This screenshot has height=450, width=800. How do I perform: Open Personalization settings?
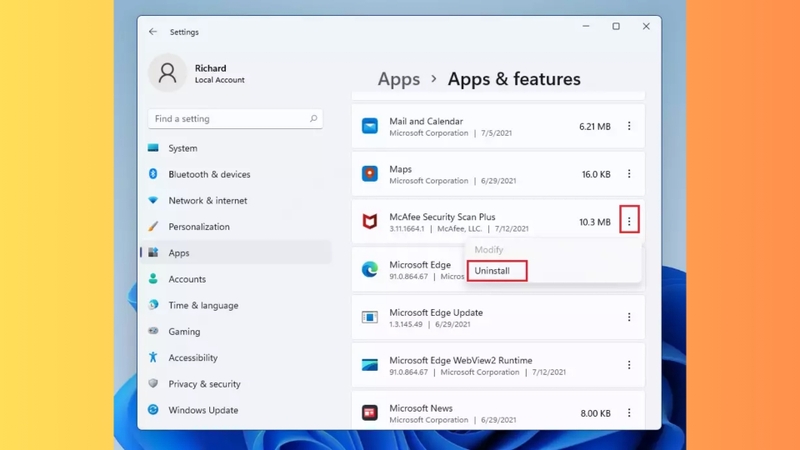(x=236, y=227)
